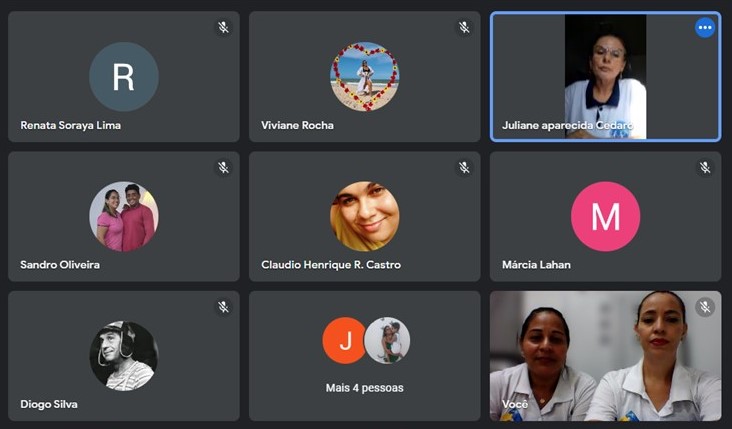Select Viviane Rocha's heart-framed beach avatar

[x=365, y=77]
